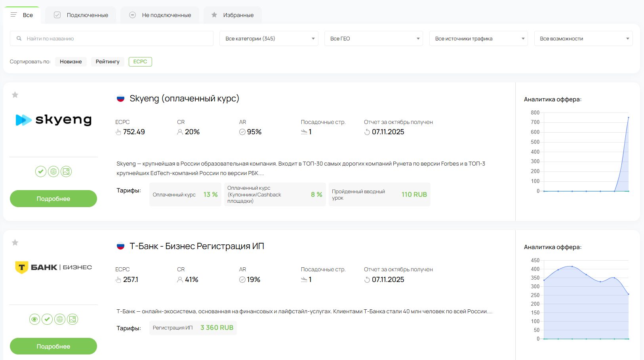This screenshot has height=360, width=644.
Task: Click the checkmark icon under Skyeng logo
Action: 41,171
